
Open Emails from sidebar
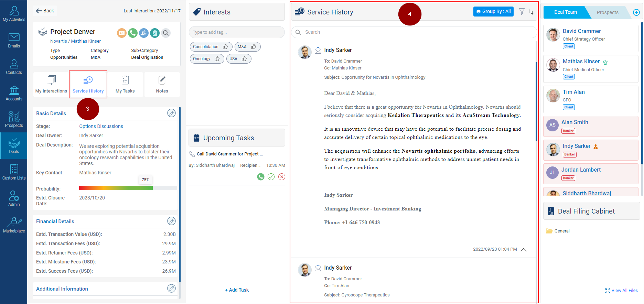click(14, 40)
